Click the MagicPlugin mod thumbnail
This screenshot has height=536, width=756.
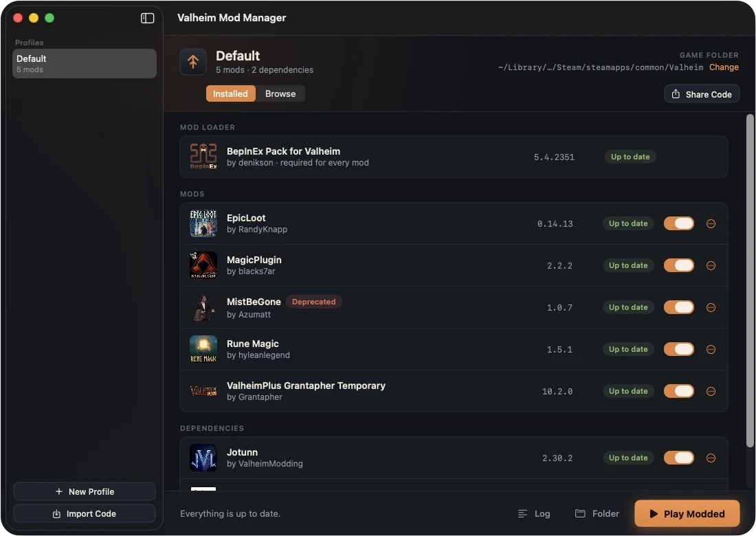(x=203, y=265)
